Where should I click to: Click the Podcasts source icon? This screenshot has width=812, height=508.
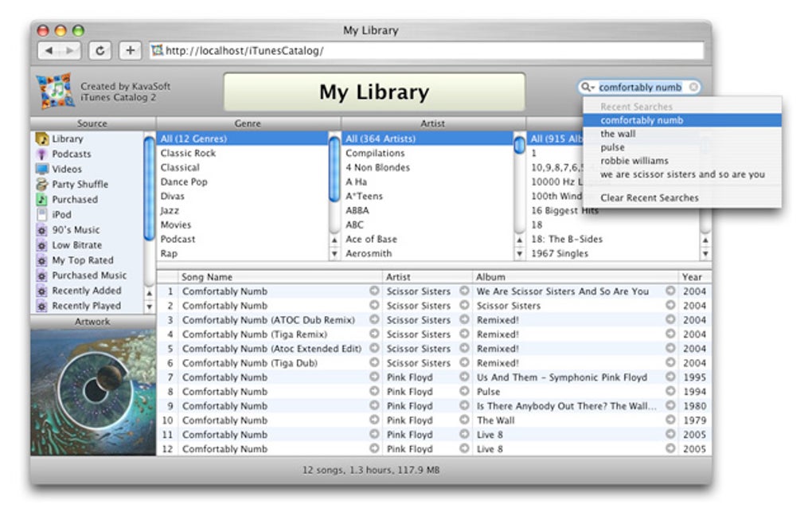click(x=42, y=154)
